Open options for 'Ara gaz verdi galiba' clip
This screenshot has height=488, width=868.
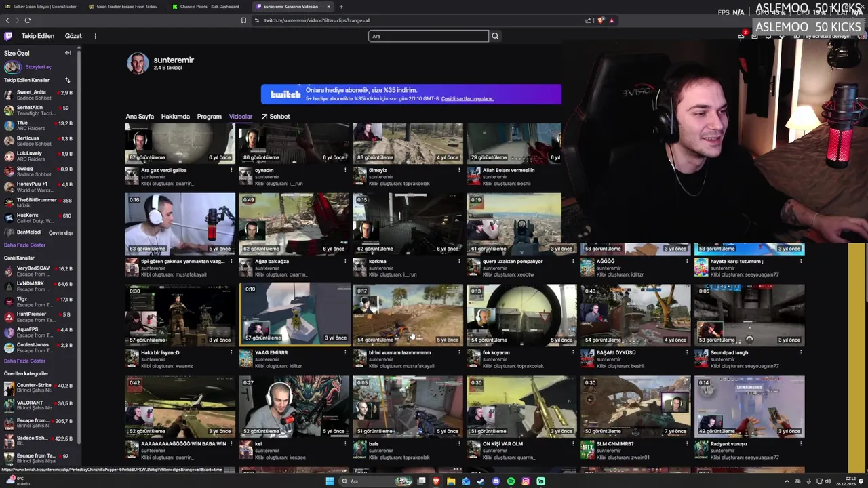231,170
